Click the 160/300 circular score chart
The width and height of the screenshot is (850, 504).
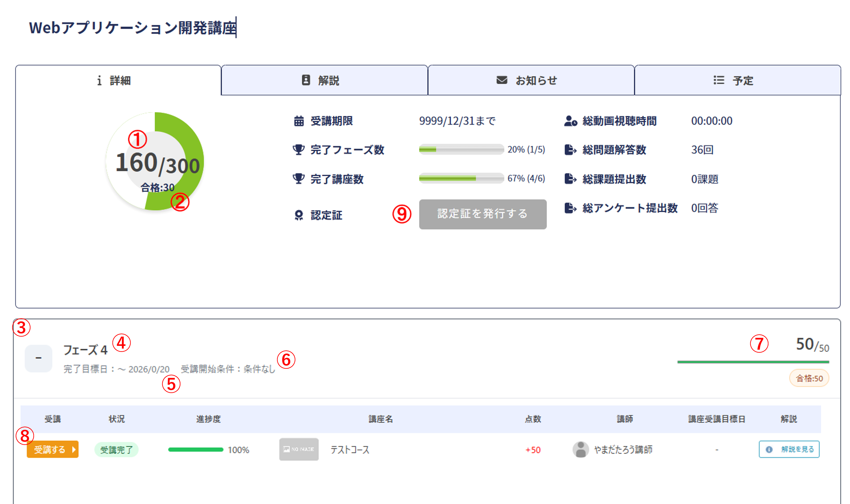[155, 161]
